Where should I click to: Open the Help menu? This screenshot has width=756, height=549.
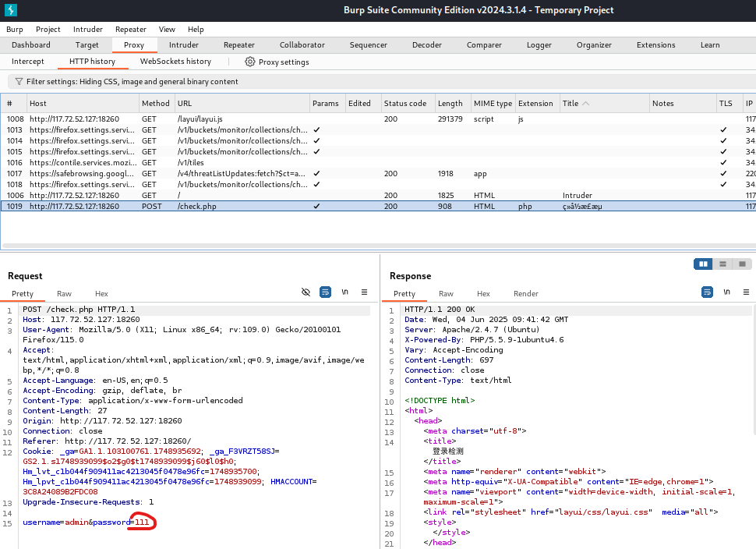click(x=196, y=30)
